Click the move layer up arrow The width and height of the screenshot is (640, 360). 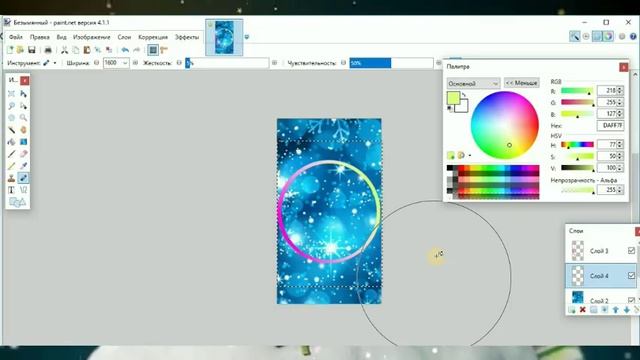[x=616, y=310]
